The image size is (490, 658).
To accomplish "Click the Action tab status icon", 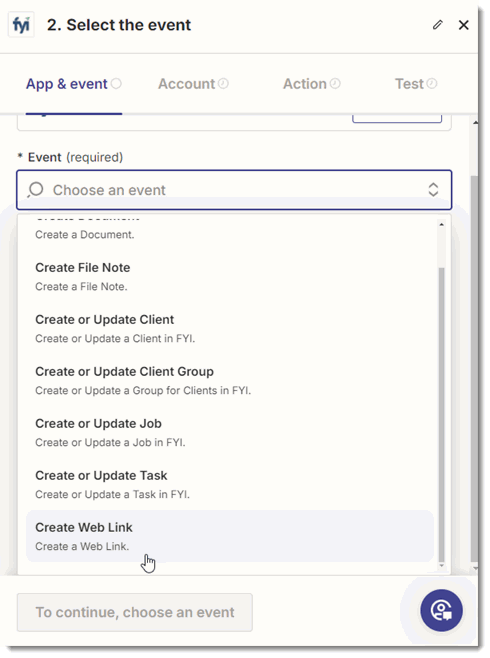I will point(335,84).
